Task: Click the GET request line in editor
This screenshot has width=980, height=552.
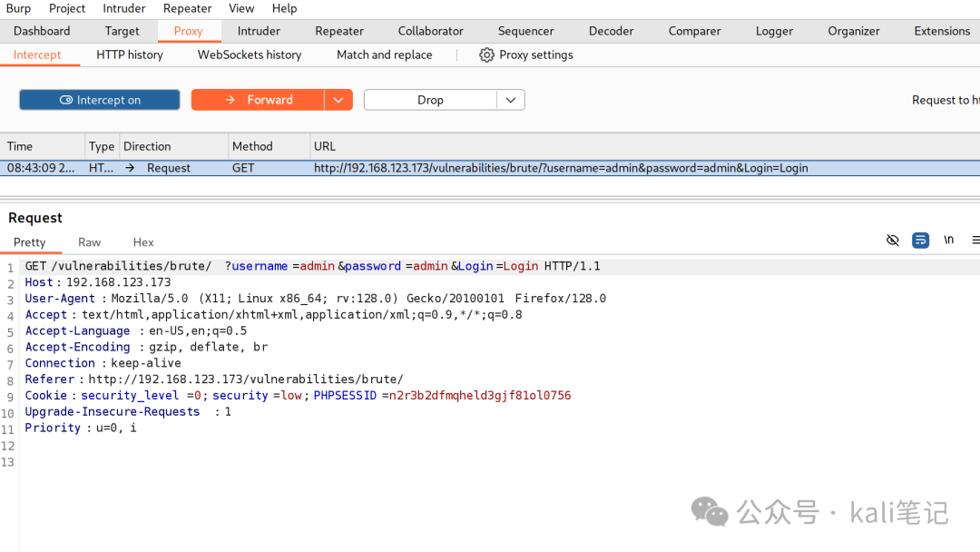Action: [x=312, y=266]
